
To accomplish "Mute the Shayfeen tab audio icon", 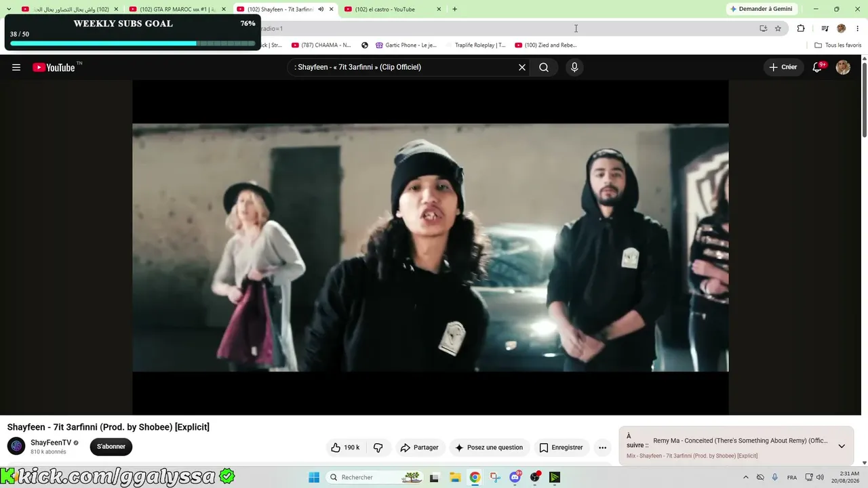I will point(321,9).
